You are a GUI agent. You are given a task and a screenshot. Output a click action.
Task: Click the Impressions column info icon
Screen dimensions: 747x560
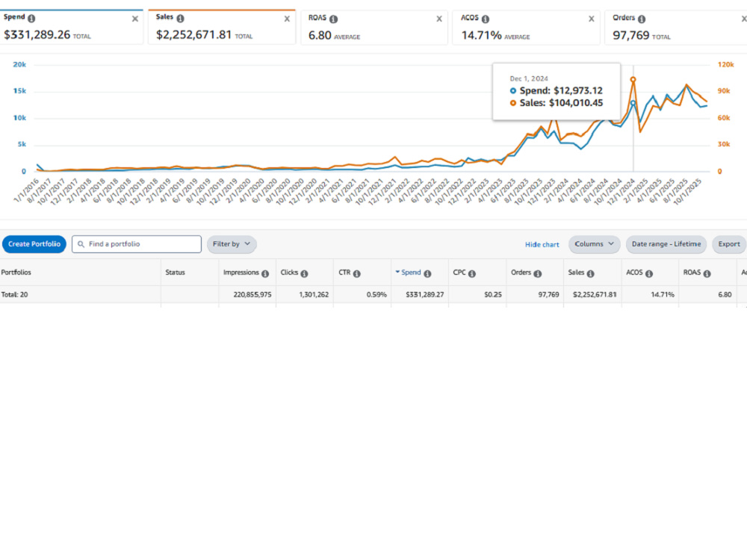point(265,273)
